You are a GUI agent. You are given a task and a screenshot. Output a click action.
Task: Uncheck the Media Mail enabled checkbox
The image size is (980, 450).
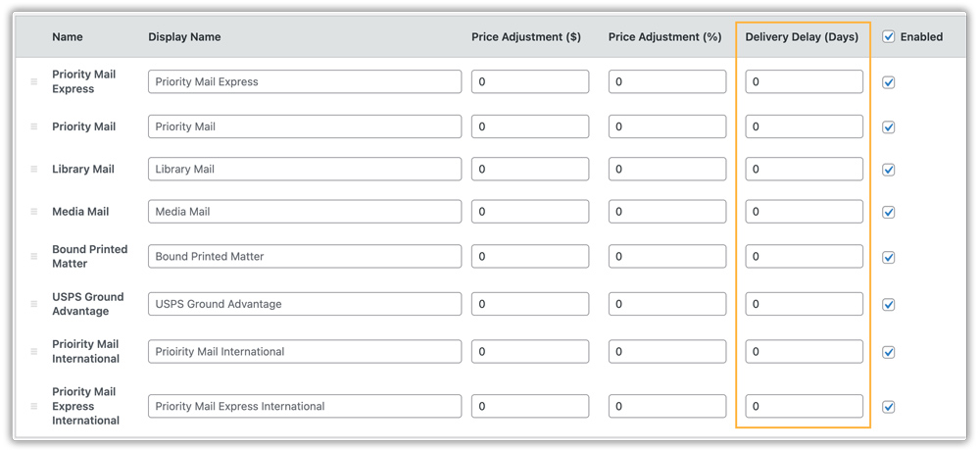(889, 212)
